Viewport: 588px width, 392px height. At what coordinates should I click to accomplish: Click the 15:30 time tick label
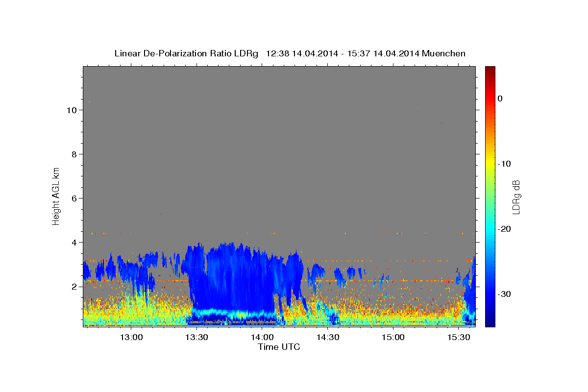(x=459, y=338)
